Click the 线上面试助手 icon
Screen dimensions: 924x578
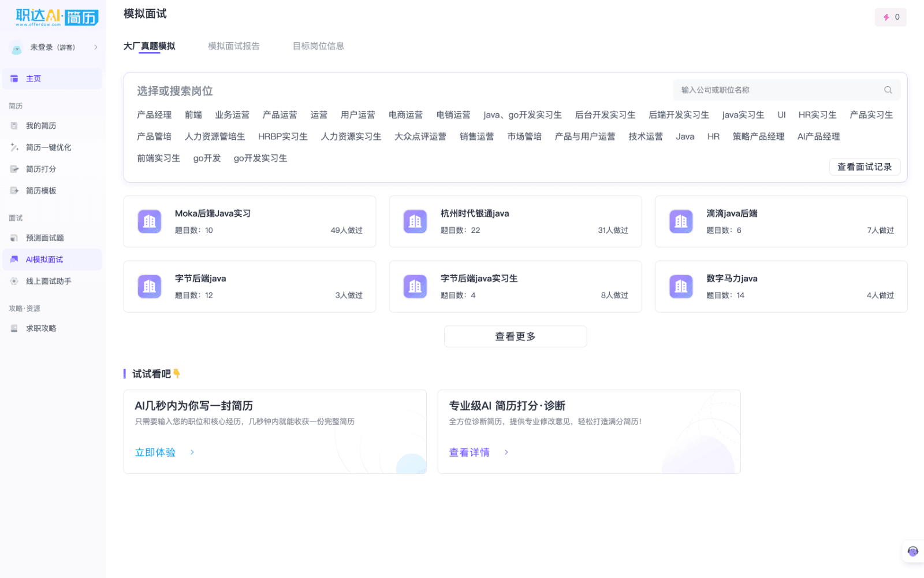(14, 281)
